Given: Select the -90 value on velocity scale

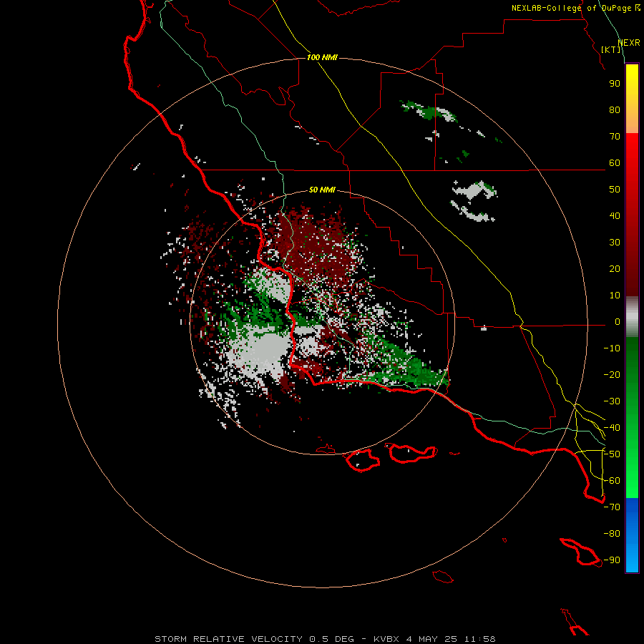Looking at the screenshot, I should pos(612,560).
